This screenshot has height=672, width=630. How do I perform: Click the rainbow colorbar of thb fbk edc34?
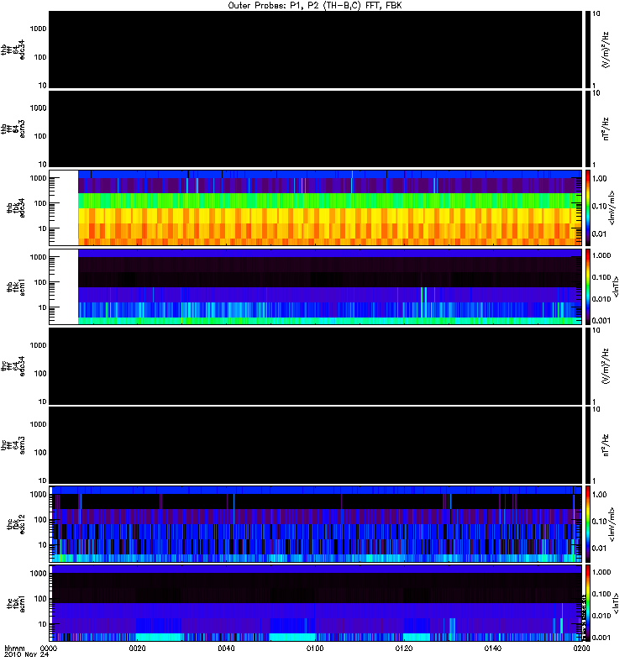pyautogui.click(x=588, y=207)
